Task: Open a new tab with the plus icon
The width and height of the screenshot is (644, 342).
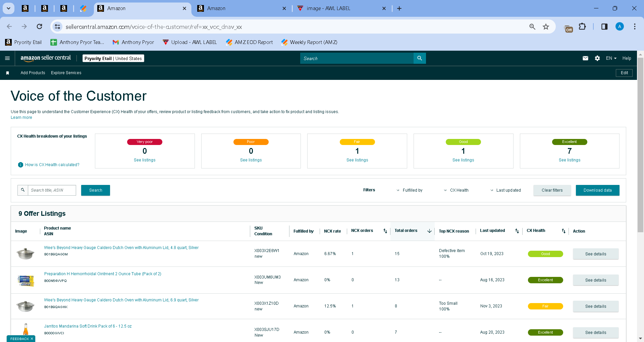Action: tap(399, 8)
